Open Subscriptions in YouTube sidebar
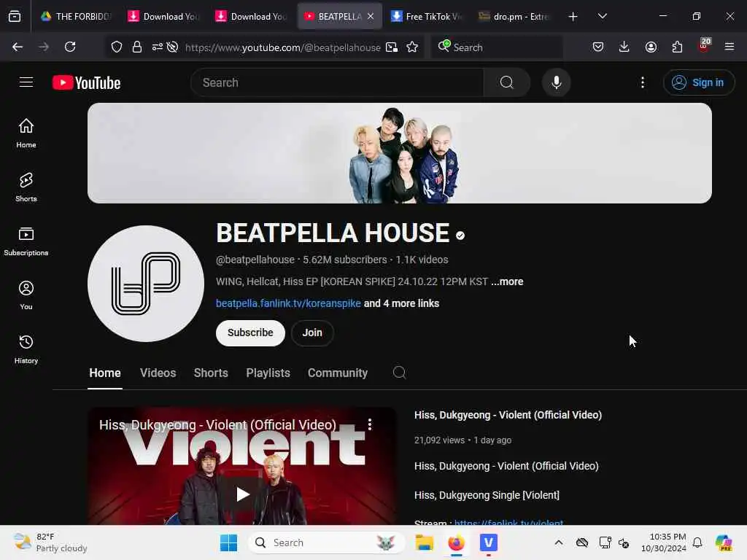The width and height of the screenshot is (747, 560). (x=26, y=241)
